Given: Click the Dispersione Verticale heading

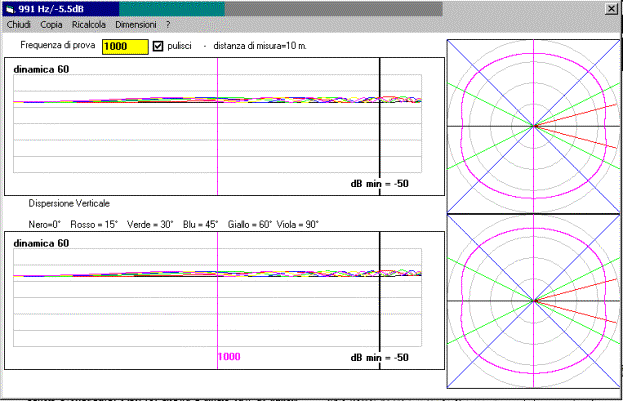Looking at the screenshot, I should pyautogui.click(x=69, y=203).
